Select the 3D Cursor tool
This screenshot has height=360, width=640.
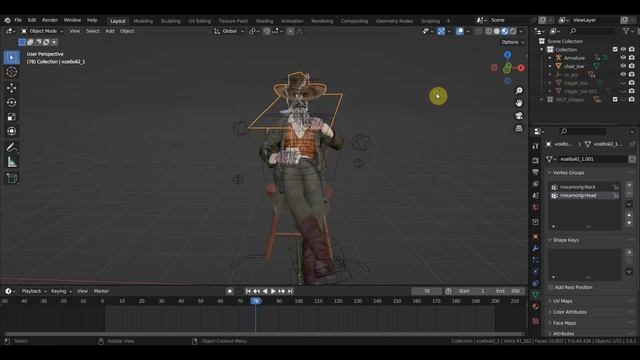coord(11,72)
